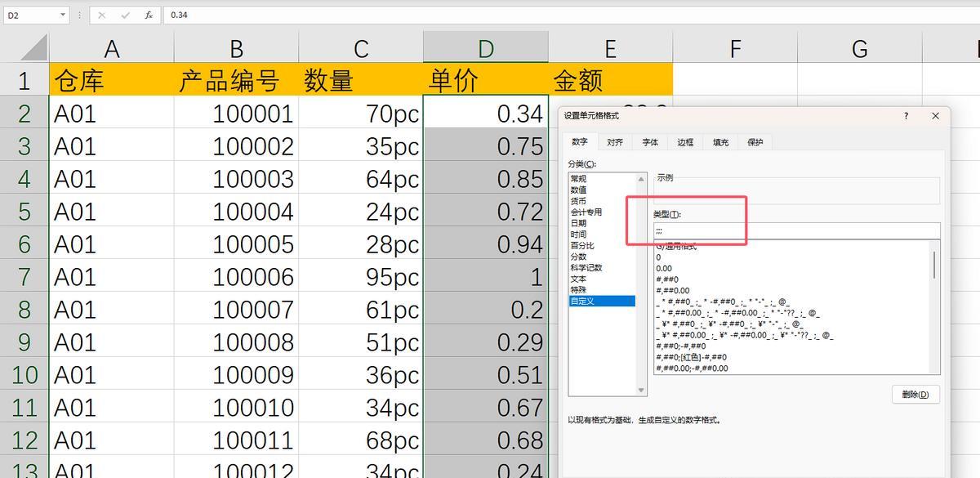Select column E header

click(611, 48)
